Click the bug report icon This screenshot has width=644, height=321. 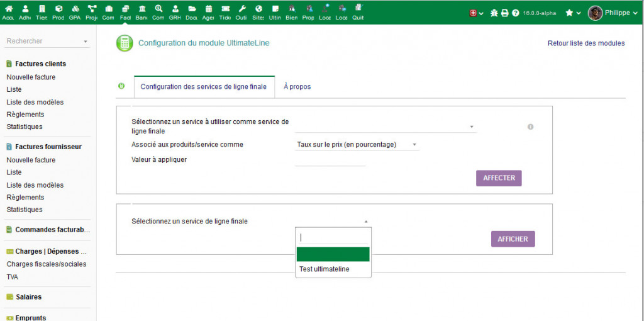(494, 13)
